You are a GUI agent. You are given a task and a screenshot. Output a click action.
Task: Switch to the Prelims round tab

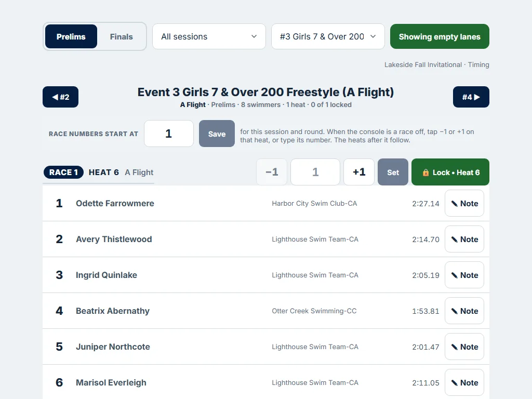pos(71,37)
